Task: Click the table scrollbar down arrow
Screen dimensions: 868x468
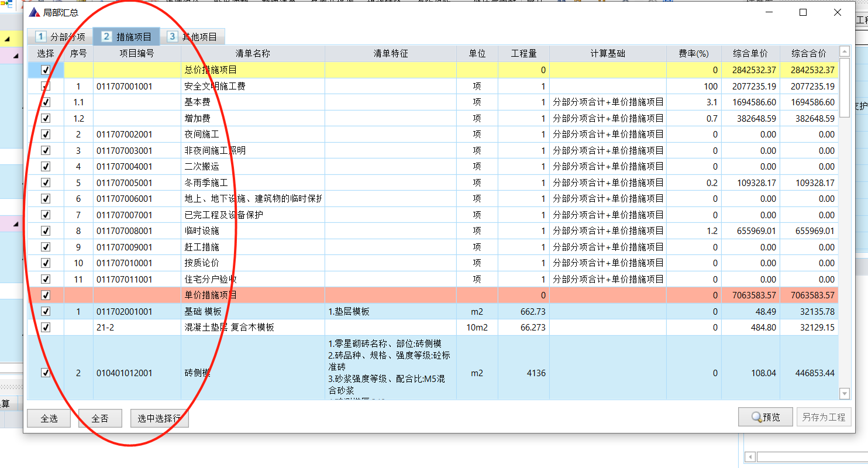Action: [844, 393]
